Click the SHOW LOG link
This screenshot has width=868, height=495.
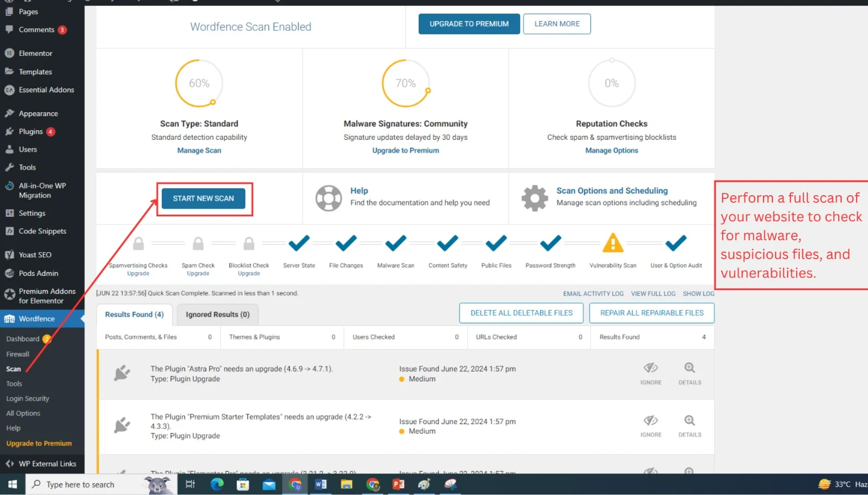pyautogui.click(x=699, y=294)
